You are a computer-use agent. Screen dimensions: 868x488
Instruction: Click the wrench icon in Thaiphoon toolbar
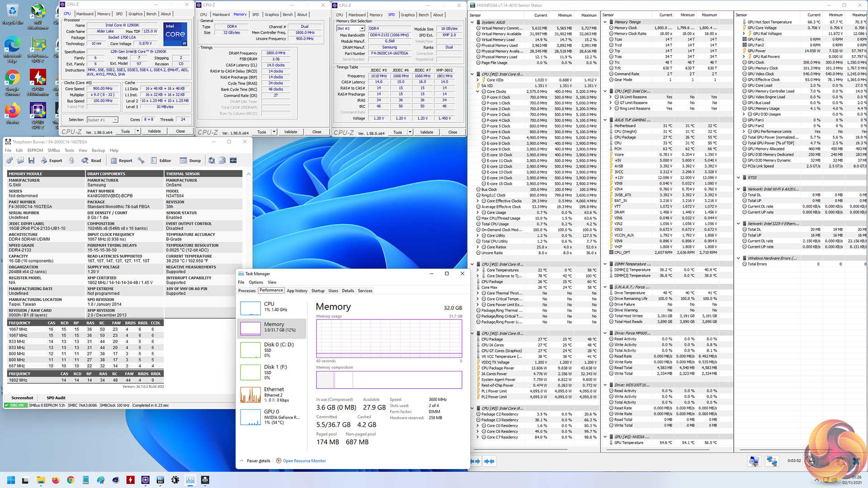pos(141,160)
